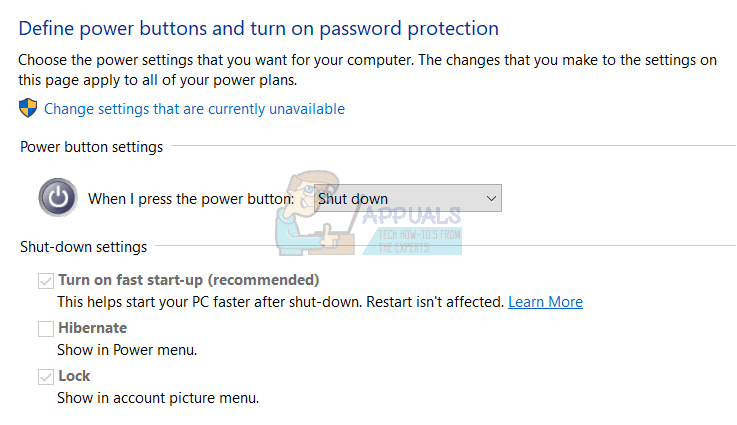Click the dropdown arrow beside Shut down
The width and height of the screenshot is (737, 425).
pyautogui.click(x=490, y=198)
